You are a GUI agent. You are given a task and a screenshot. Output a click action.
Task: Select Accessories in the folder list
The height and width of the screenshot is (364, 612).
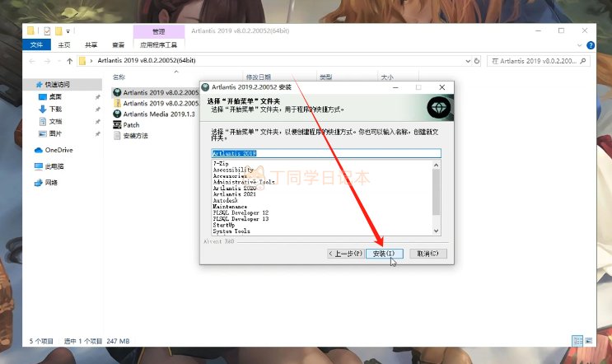tap(230, 176)
